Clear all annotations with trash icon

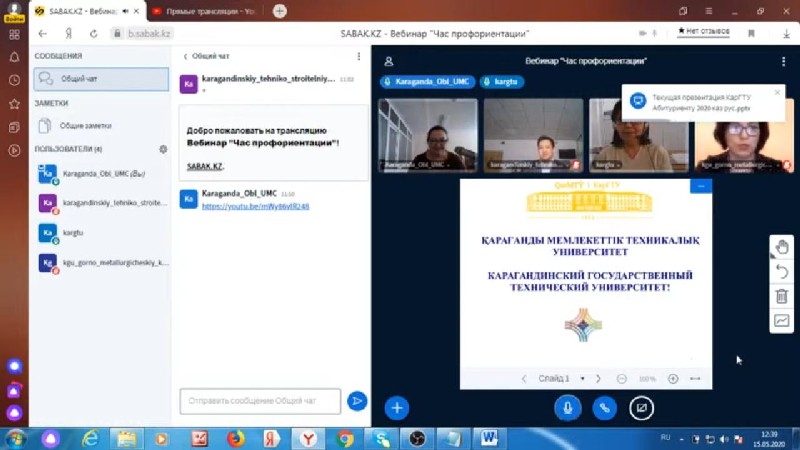[782, 296]
